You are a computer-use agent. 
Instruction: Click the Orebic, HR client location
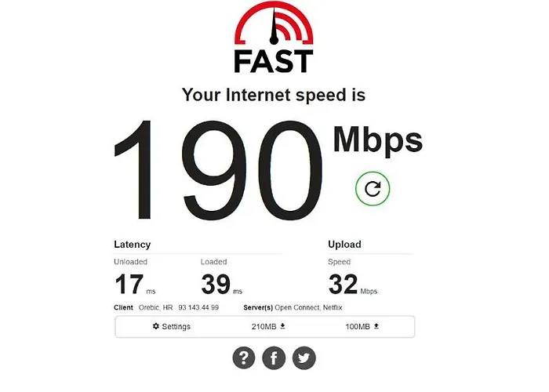(x=156, y=307)
